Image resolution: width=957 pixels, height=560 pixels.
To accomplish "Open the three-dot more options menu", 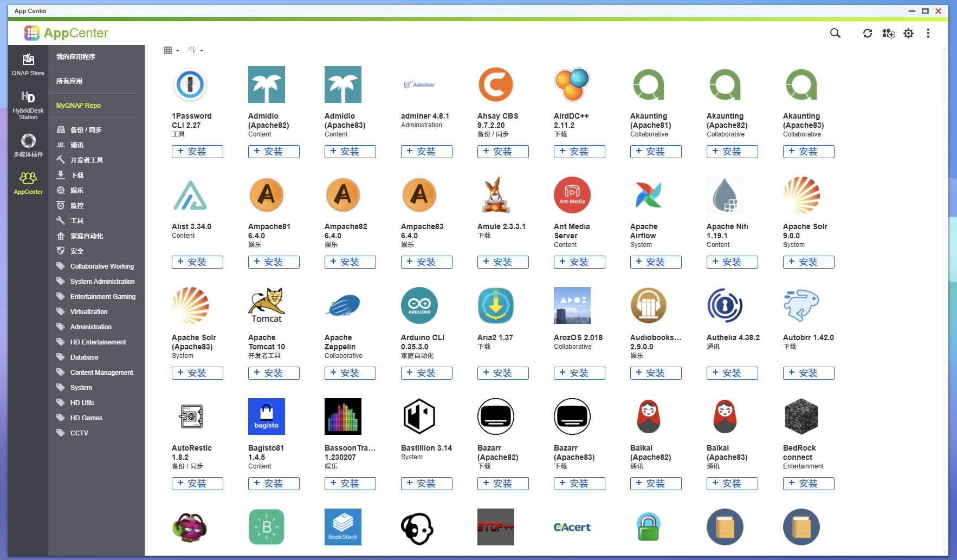I will [928, 34].
